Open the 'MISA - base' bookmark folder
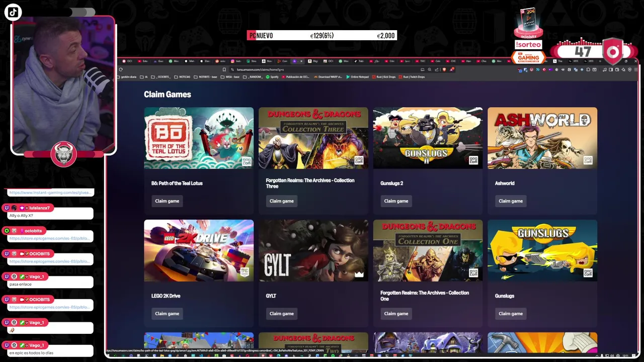Image resolution: width=644 pixels, height=362 pixels. tap(230, 77)
